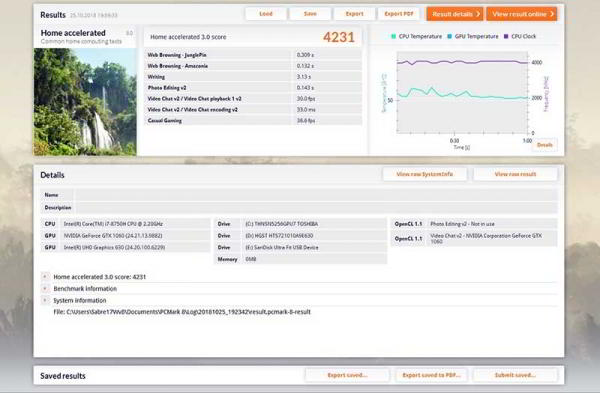Expand System information section
The image size is (600, 393).
coord(45,300)
